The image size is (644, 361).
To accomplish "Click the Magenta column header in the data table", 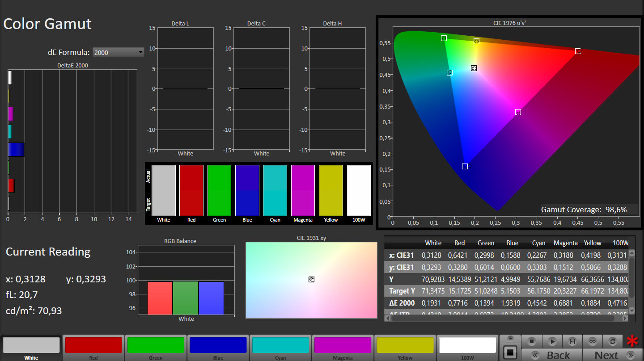I will pyautogui.click(x=565, y=243).
